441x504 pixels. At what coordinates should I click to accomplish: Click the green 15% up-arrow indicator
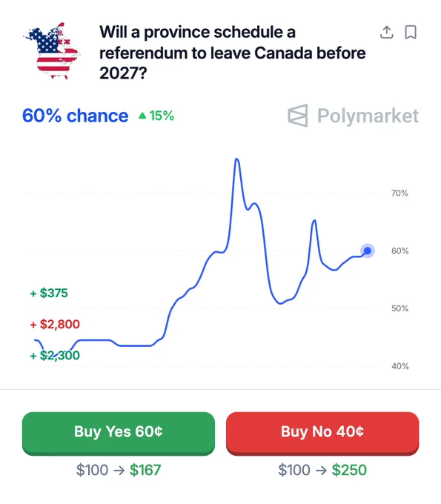click(x=156, y=116)
